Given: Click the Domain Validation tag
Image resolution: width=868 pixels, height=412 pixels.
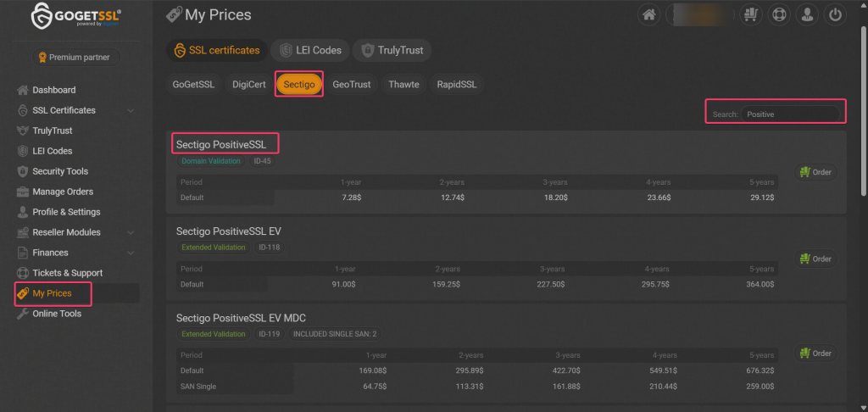Looking at the screenshot, I should pos(211,161).
